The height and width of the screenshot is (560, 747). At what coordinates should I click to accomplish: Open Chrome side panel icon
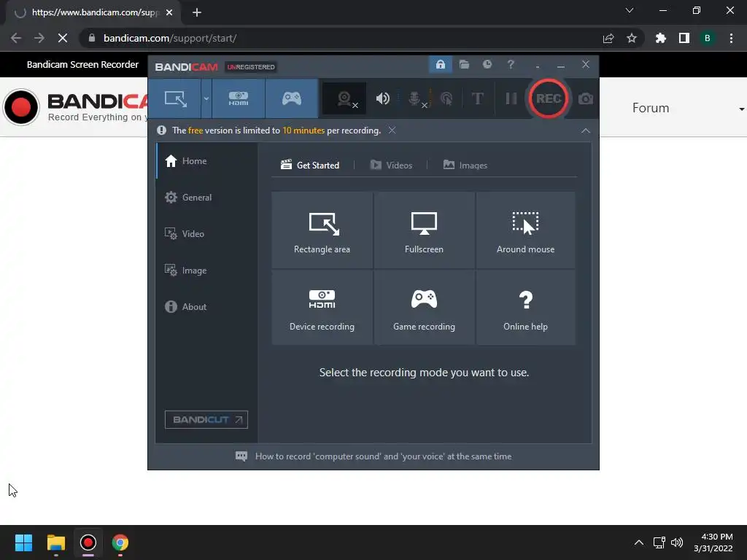coord(684,38)
